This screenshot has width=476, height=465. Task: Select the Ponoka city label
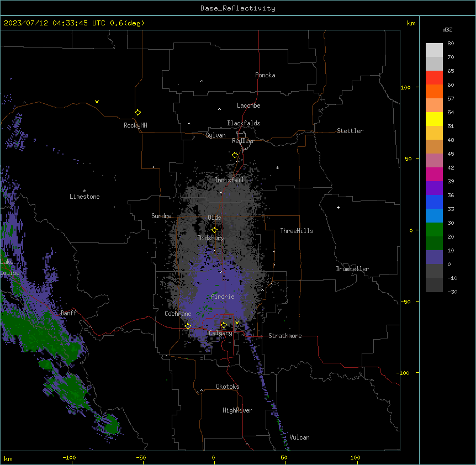click(265, 75)
